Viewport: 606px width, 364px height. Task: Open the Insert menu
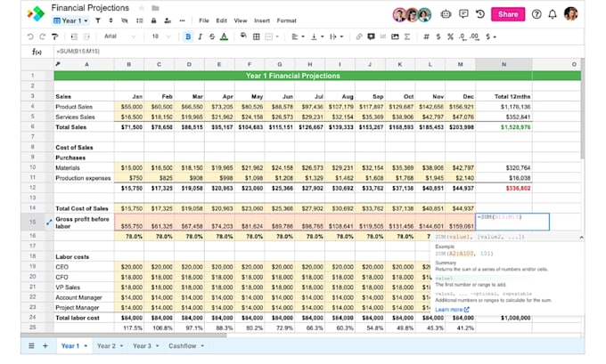pyautogui.click(x=262, y=20)
